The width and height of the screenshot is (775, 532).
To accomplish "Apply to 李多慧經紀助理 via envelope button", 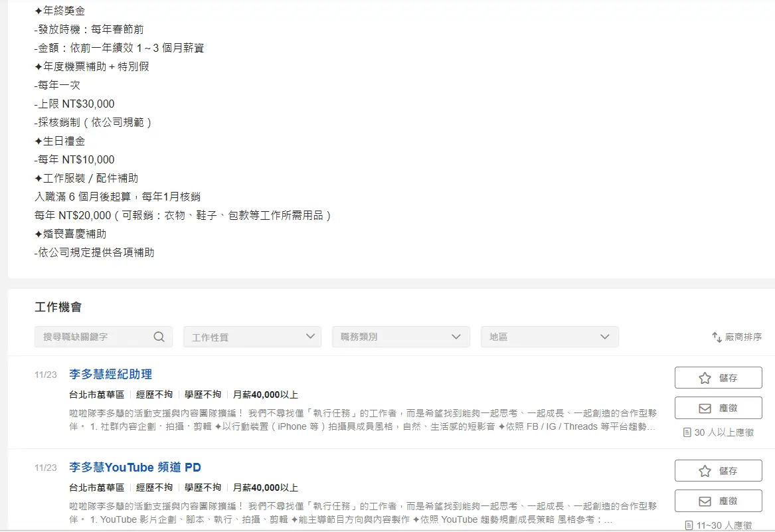I will pos(718,408).
